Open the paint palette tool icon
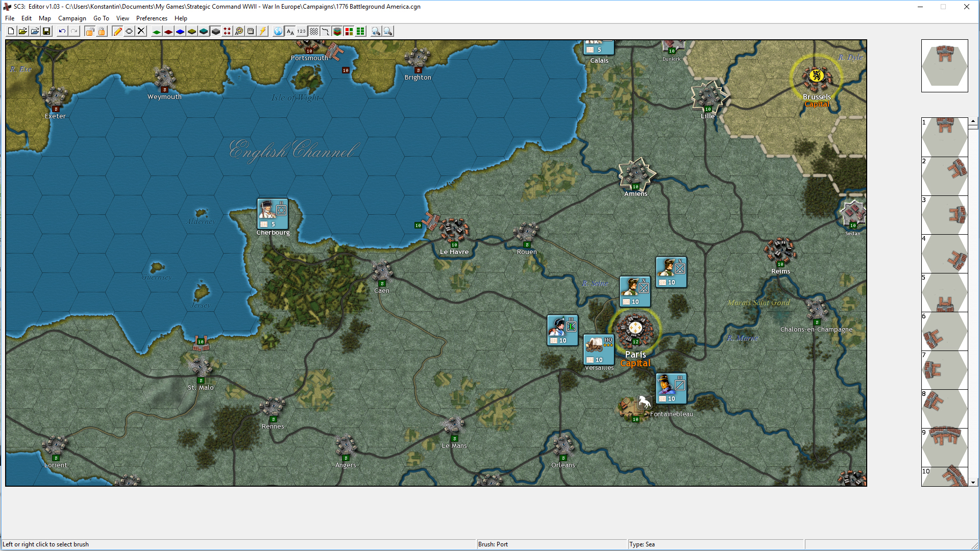Screen dimensions: 980x551 pos(239,32)
